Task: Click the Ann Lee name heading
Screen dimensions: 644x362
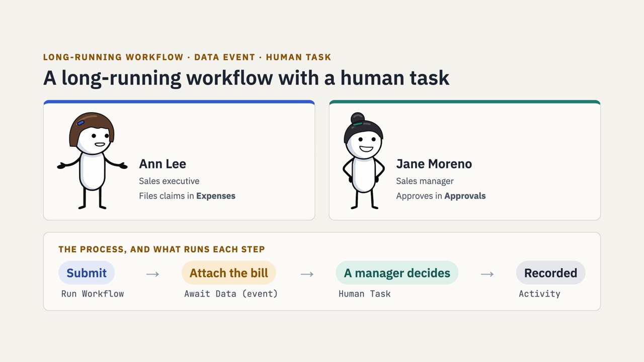Action: tap(163, 164)
